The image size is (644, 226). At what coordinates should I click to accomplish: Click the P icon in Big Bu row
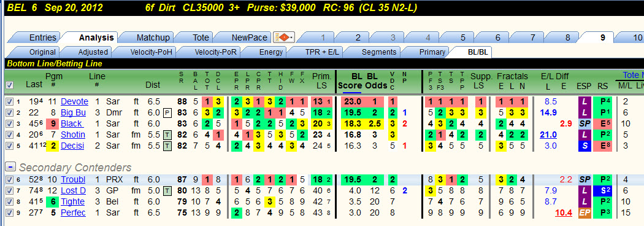(x=167, y=113)
